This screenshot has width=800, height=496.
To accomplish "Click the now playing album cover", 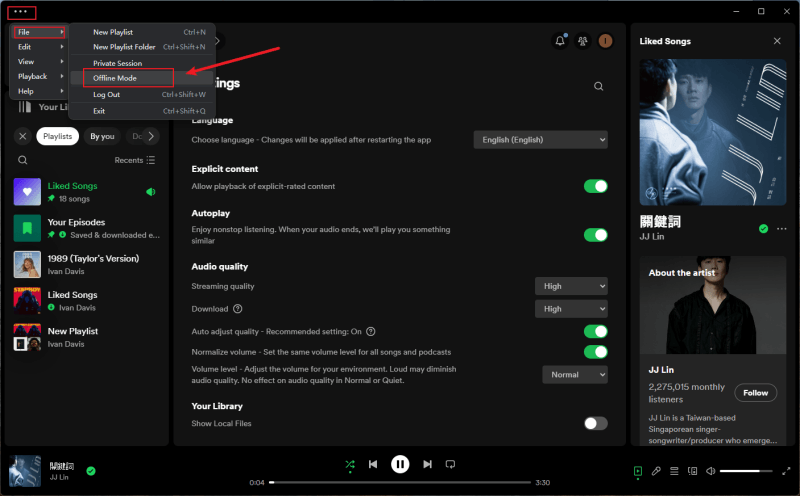I will click(25, 471).
